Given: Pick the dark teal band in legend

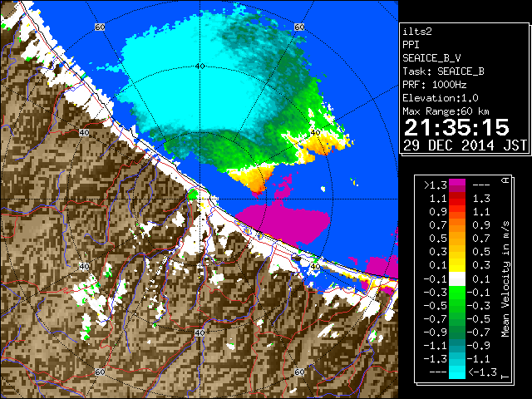Looking at the screenshot, I should 457,345.
